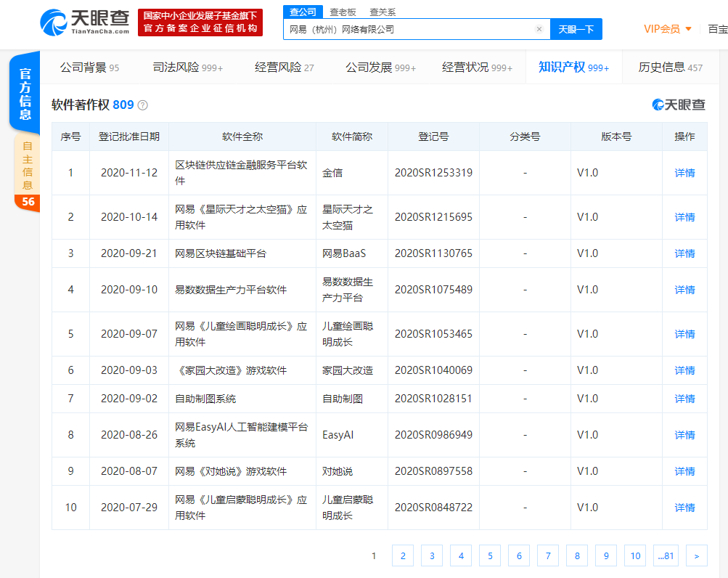Screen dimensions: 728x578
Task: Open the 公司发展 999+ tab
Action: (x=381, y=68)
